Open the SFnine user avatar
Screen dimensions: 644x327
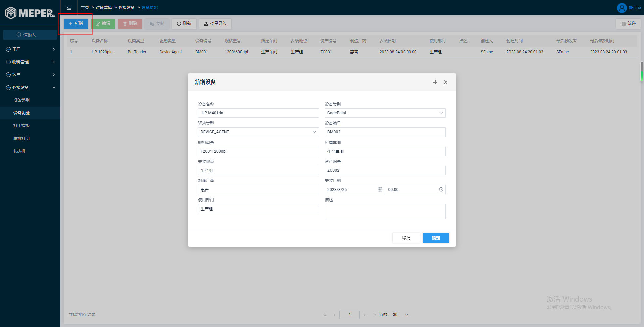[x=622, y=8]
